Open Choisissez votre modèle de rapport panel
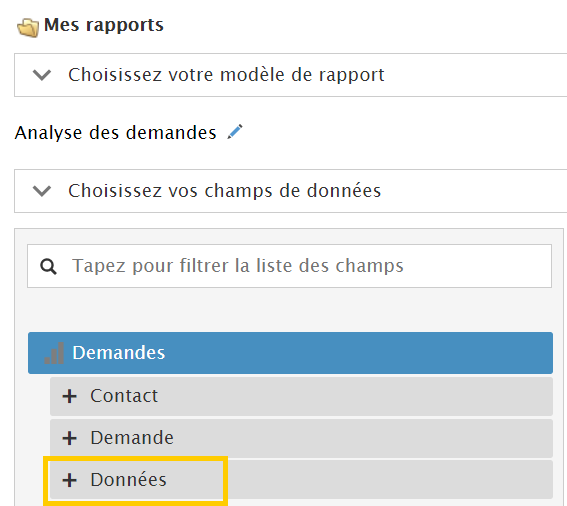The height and width of the screenshot is (506, 567). click(290, 75)
